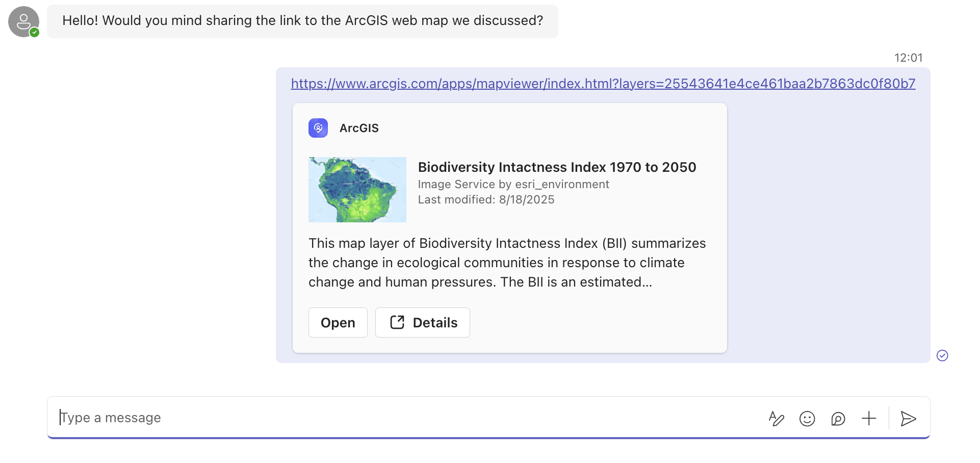The image size is (980, 463).
Task: Click the Last modified 8/18/2025 text
Action: coord(486,200)
